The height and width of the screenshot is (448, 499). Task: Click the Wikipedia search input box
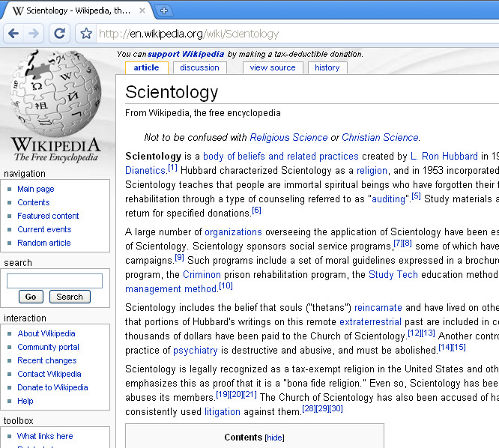click(55, 281)
